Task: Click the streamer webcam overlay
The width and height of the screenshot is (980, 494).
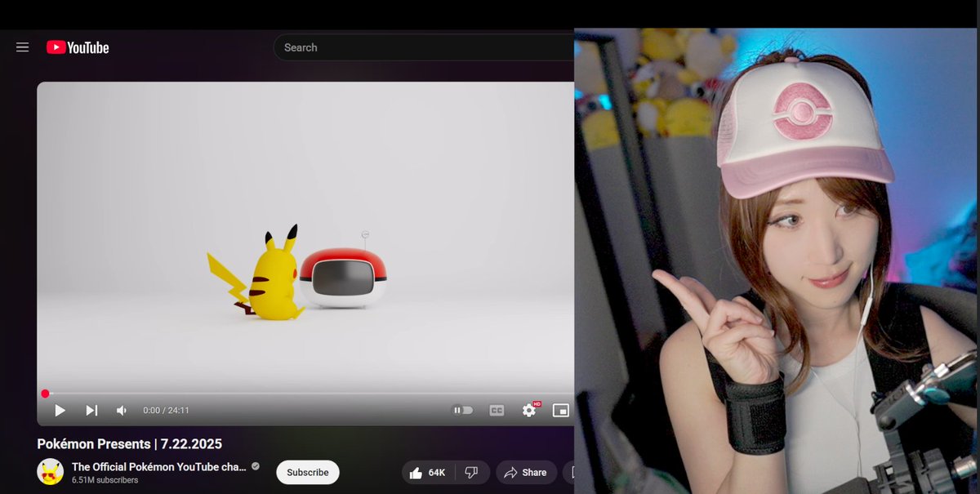Action: [x=777, y=261]
